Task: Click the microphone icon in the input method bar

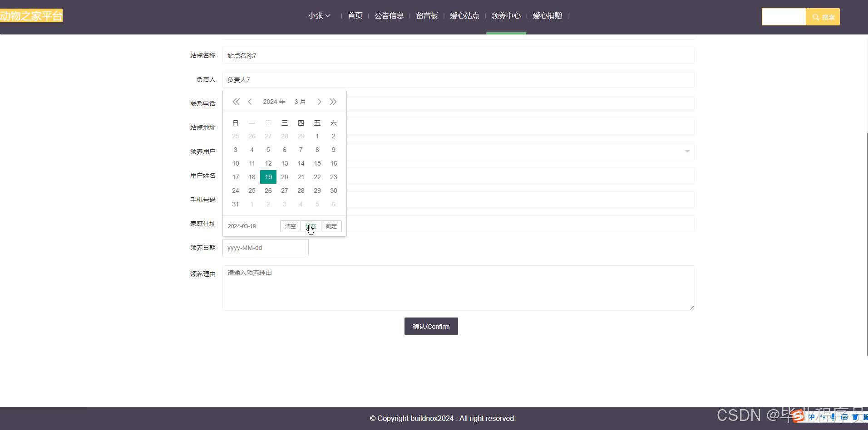Action: click(x=833, y=417)
